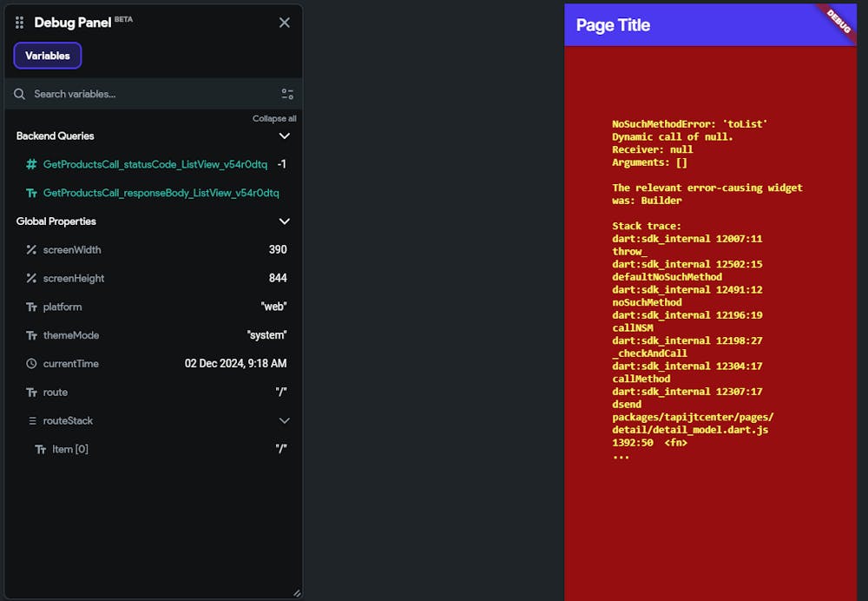The width and height of the screenshot is (868, 601).
Task: Click the -1 status code value
Action: pyautogui.click(x=282, y=164)
